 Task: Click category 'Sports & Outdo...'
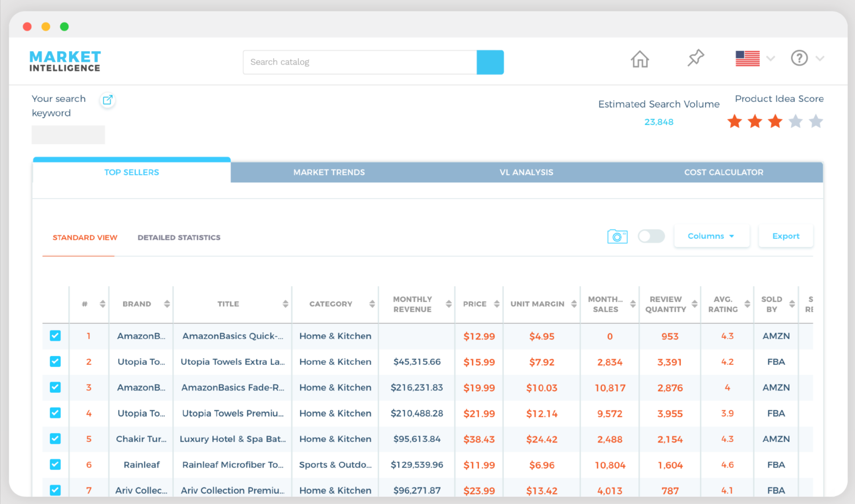pyautogui.click(x=335, y=465)
